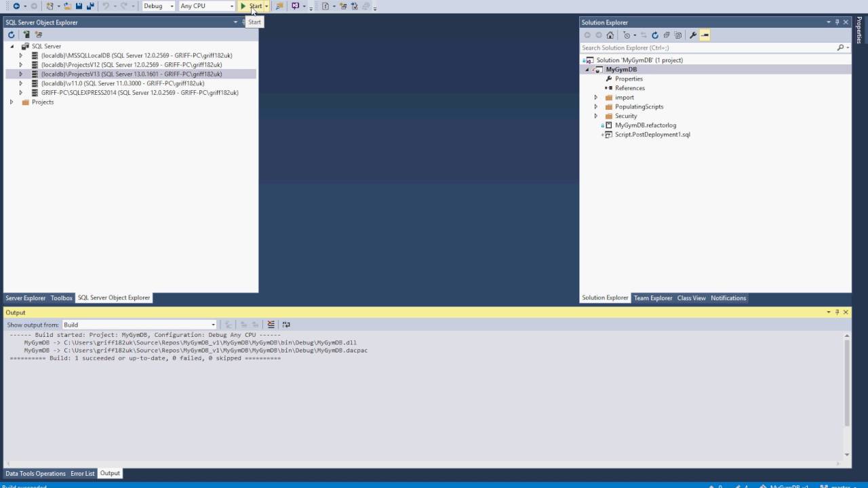Collapse the SQL Server root node
Viewport: 868px width, 488px height.
coord(12,47)
